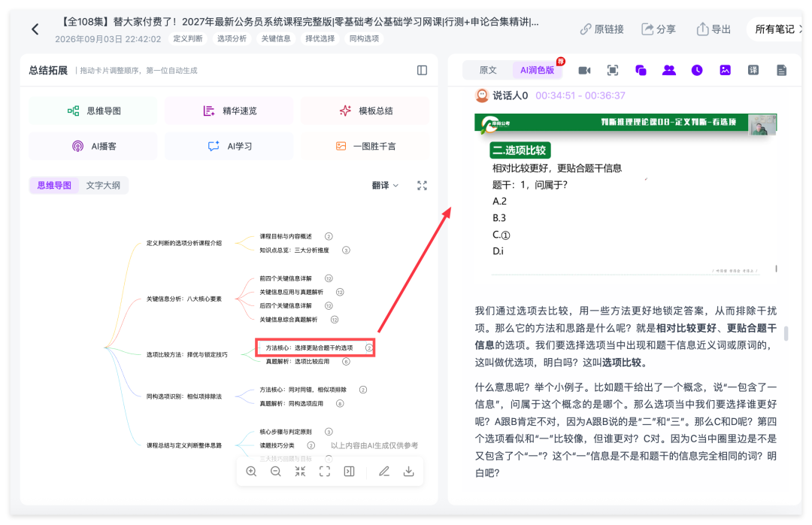
Task: Open the AI播客 card
Action: (x=93, y=146)
